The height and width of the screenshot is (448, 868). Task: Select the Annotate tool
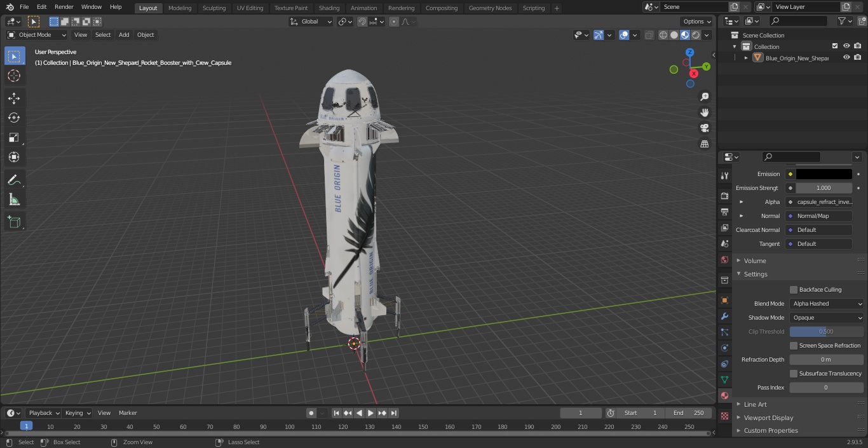(x=14, y=180)
